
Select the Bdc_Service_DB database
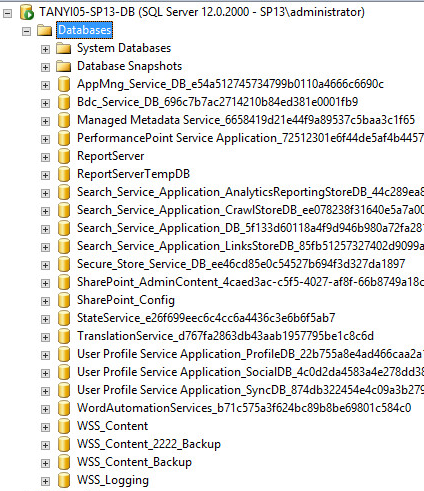218,102
